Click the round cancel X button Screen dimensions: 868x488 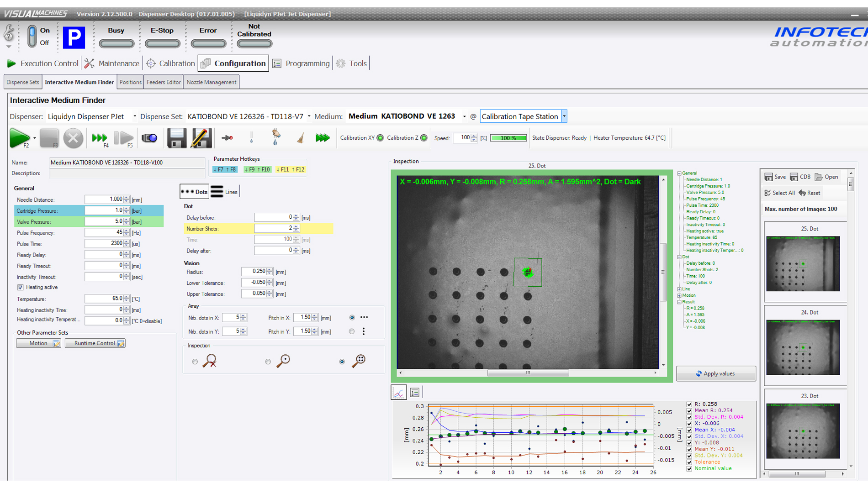pyautogui.click(x=73, y=138)
